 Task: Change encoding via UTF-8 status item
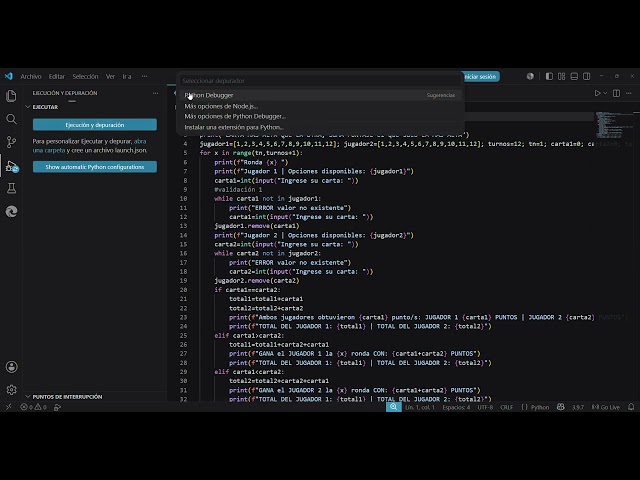coord(485,407)
